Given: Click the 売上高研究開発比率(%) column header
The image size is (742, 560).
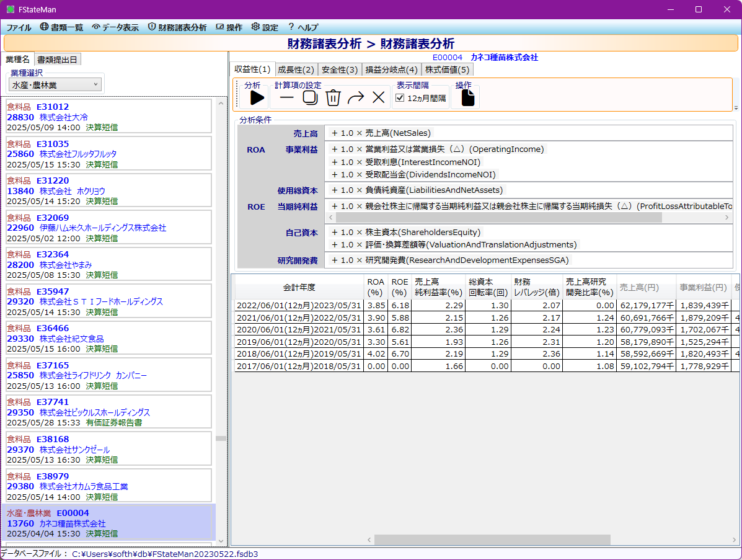Looking at the screenshot, I should pyautogui.click(x=590, y=287).
